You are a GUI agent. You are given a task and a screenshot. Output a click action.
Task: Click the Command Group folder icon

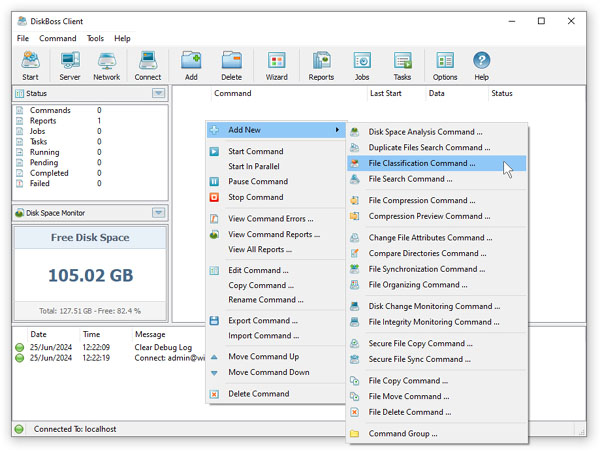(x=355, y=434)
